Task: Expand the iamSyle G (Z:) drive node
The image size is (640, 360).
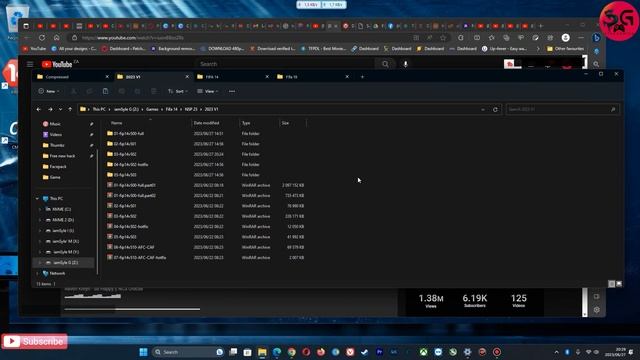Action: tap(40, 263)
